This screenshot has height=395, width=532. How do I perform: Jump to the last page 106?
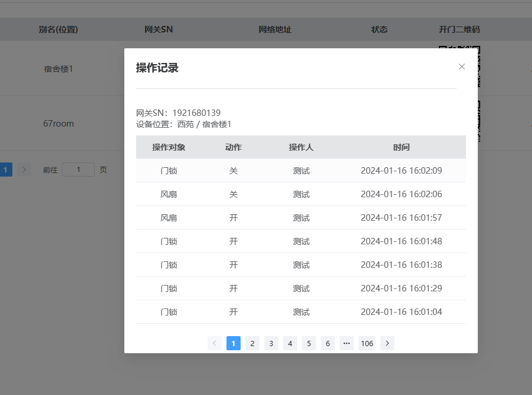(x=367, y=343)
